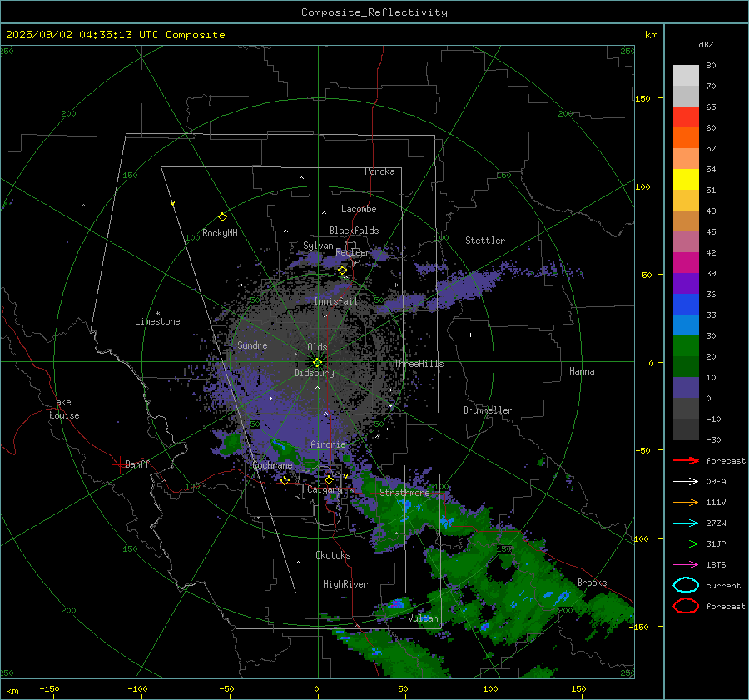Click the Airdrie city label
The image size is (749, 700).
click(x=328, y=444)
